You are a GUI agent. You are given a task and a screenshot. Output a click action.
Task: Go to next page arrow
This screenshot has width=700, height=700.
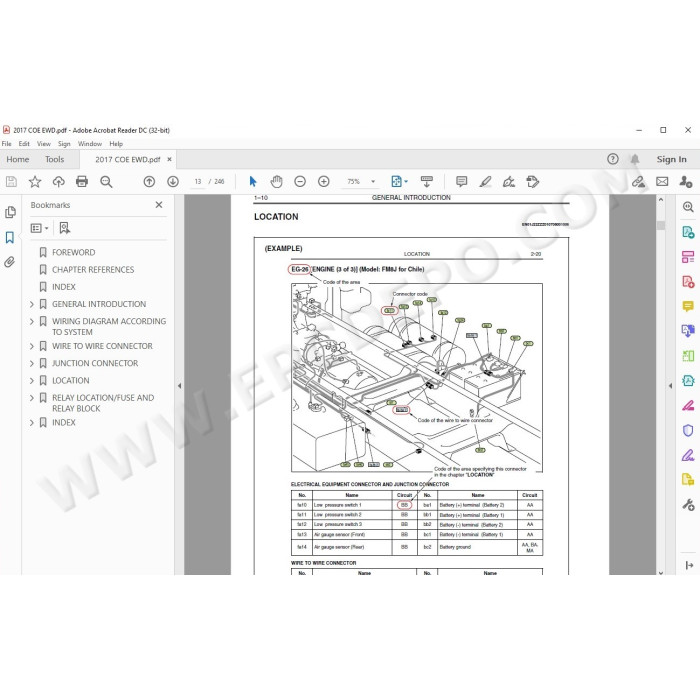[x=173, y=182]
